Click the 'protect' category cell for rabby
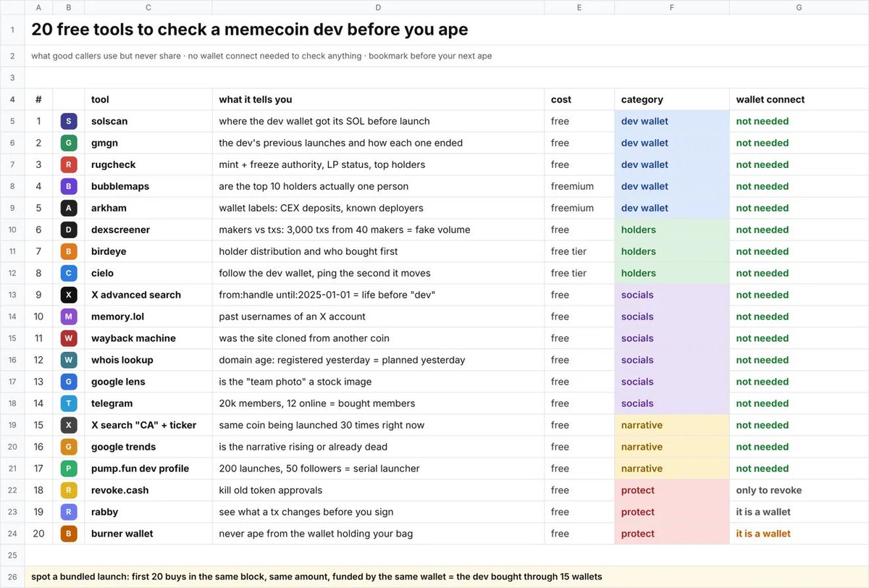 pos(672,512)
